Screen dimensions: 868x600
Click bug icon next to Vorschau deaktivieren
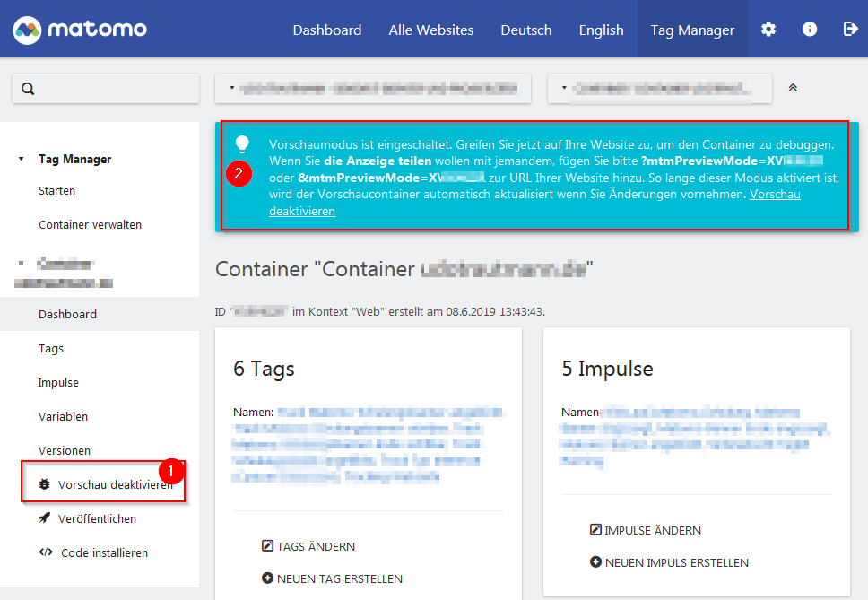coord(44,484)
